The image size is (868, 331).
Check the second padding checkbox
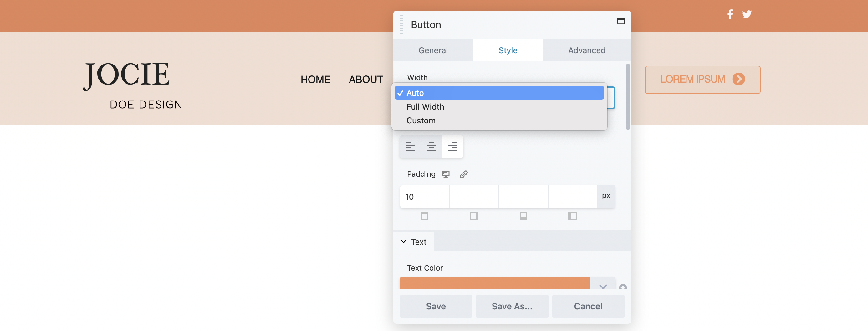(474, 216)
